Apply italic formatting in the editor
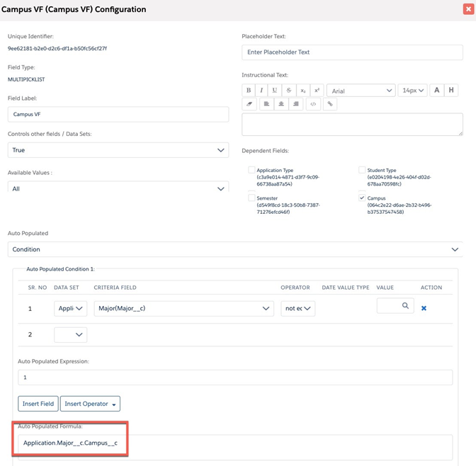 pyautogui.click(x=261, y=91)
